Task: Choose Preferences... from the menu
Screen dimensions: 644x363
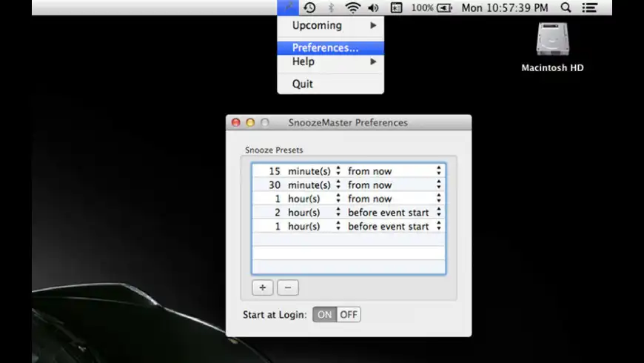Action: pos(331,47)
